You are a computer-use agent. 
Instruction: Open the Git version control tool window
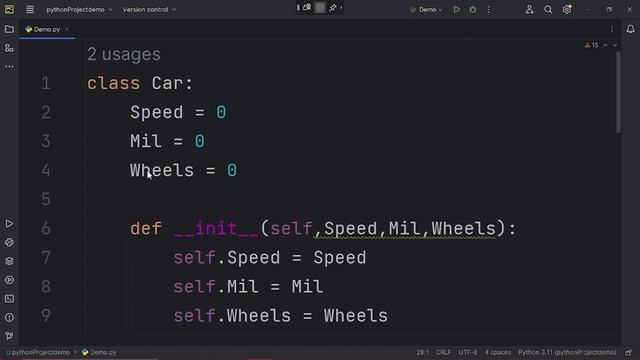click(x=9, y=336)
